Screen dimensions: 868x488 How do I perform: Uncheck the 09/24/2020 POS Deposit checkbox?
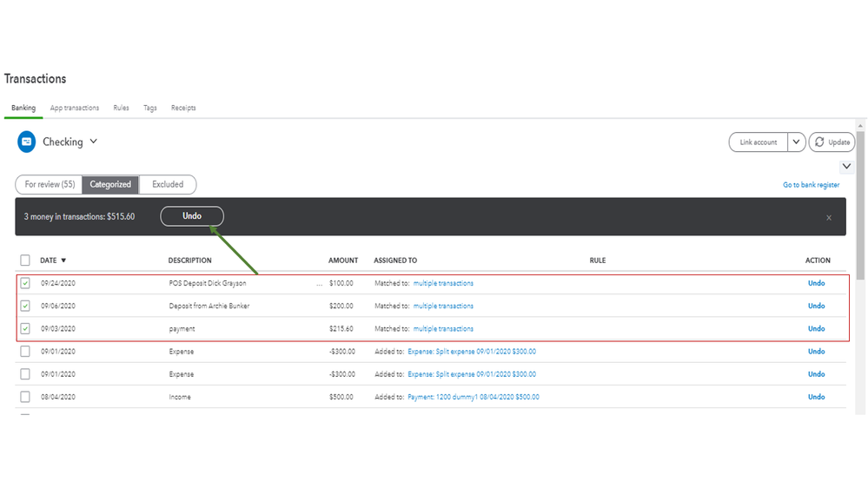25,283
